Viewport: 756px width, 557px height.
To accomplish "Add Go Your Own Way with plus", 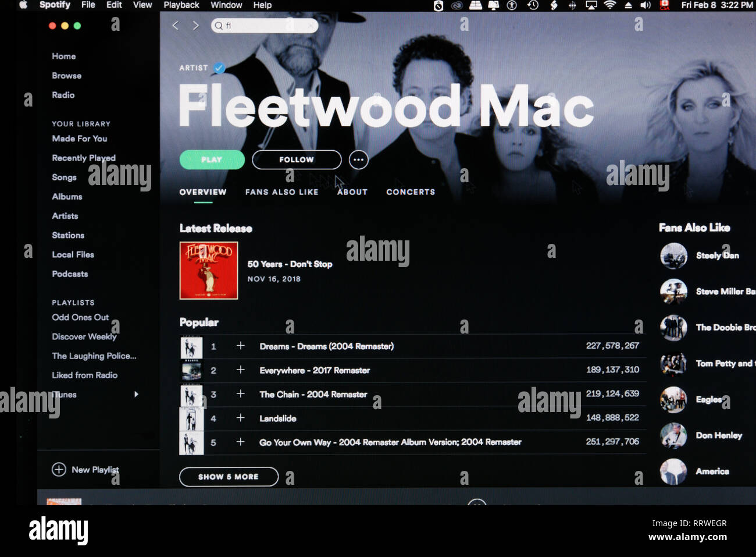I will (241, 442).
